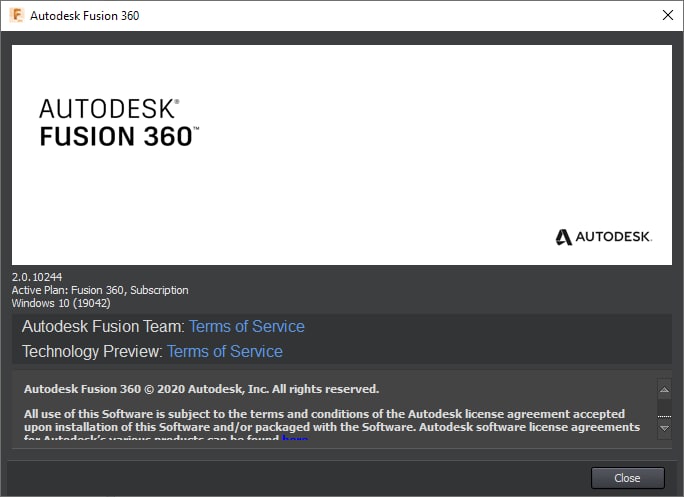This screenshot has height=497, width=684.
Task: Click the scrollbar thumb in the license text
Action: pyautogui.click(x=664, y=416)
